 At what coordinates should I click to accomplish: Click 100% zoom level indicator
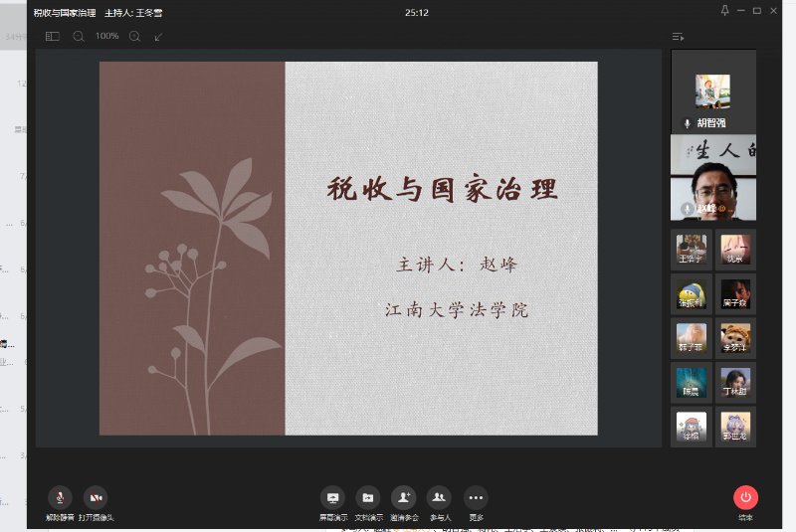pos(106,37)
